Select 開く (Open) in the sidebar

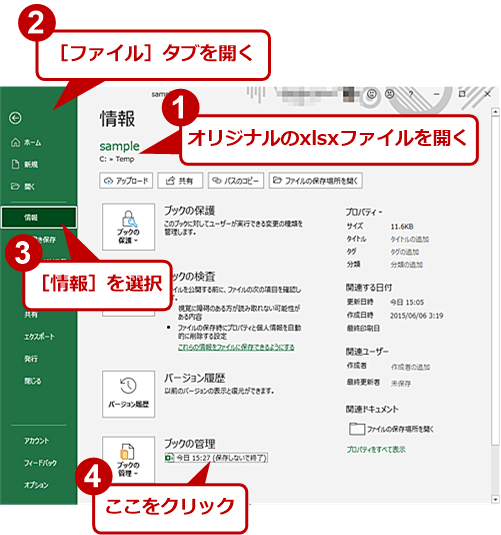click(x=23, y=186)
